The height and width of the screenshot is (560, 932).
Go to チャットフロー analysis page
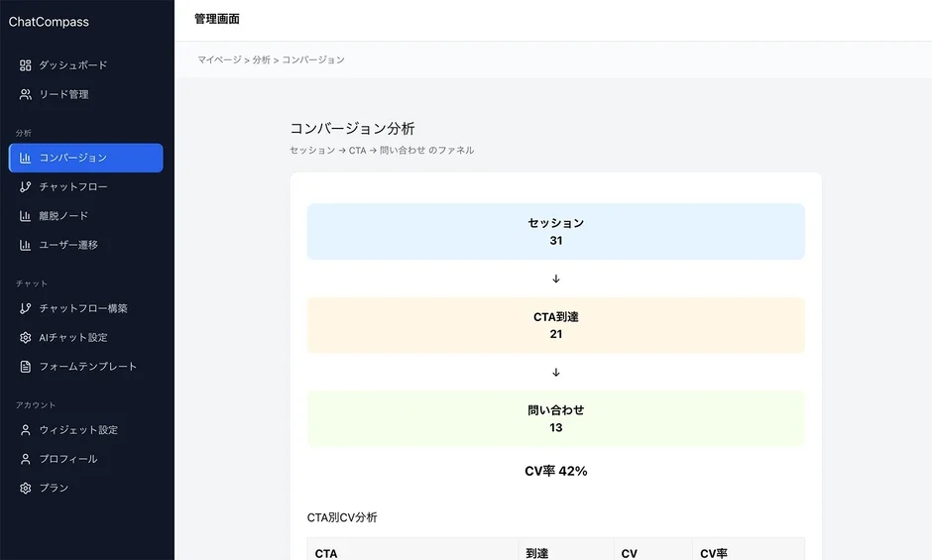click(x=85, y=186)
